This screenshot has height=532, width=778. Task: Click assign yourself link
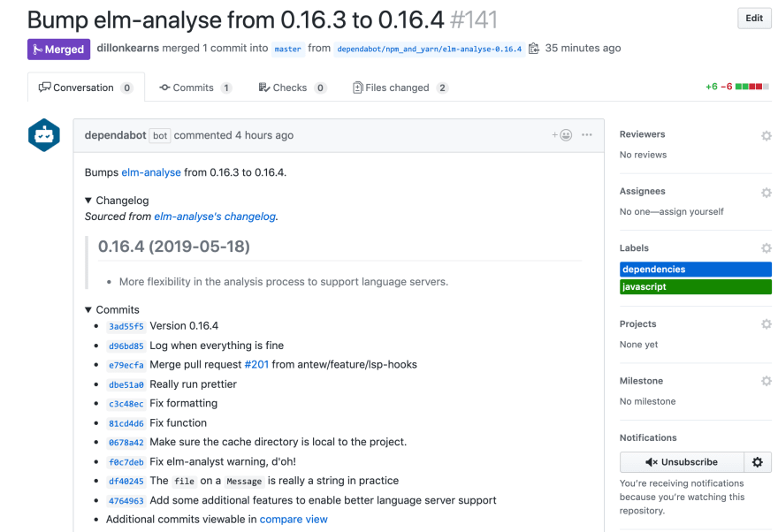[691, 212]
